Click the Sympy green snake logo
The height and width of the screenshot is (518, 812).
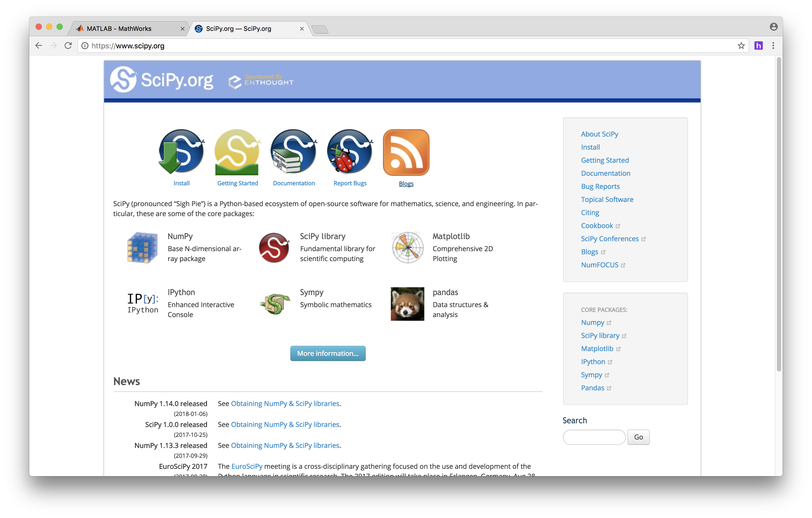pyautogui.click(x=275, y=303)
